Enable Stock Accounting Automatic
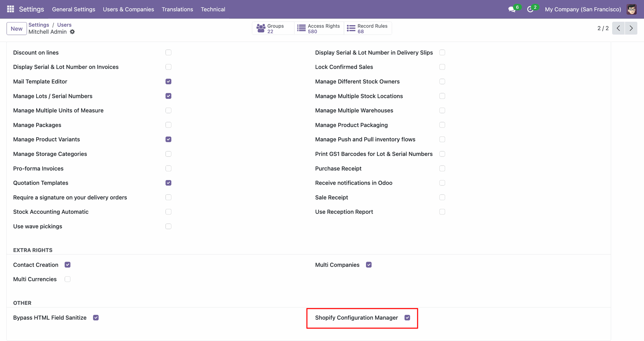The image size is (644, 341). (168, 212)
